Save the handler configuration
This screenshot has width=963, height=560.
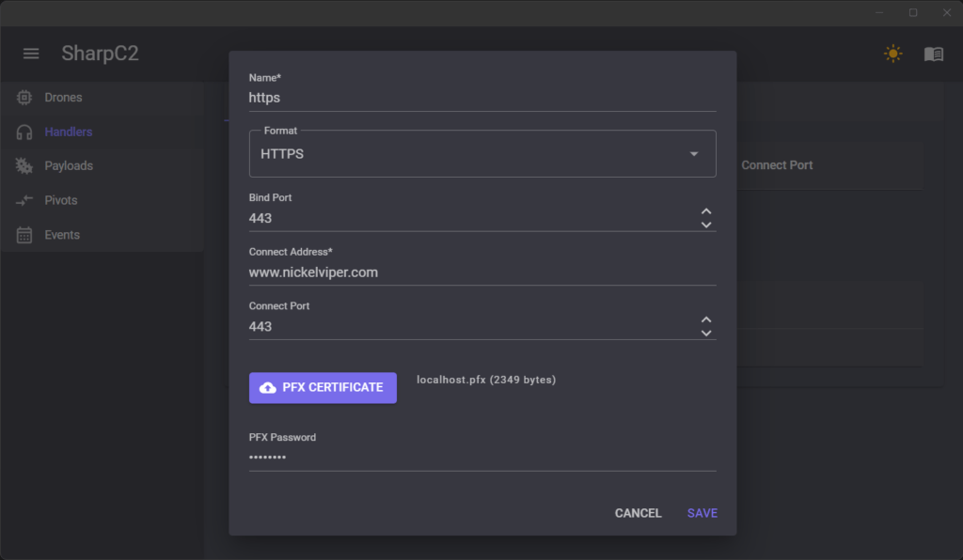702,513
